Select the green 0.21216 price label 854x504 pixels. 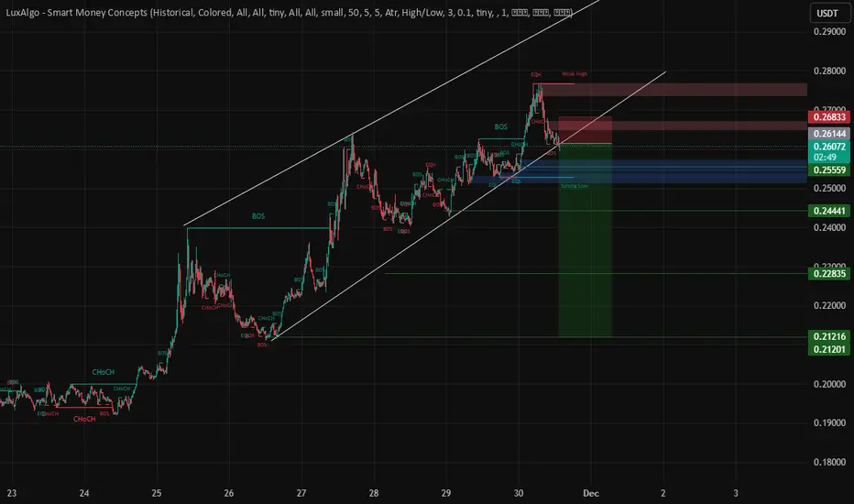pyautogui.click(x=829, y=336)
